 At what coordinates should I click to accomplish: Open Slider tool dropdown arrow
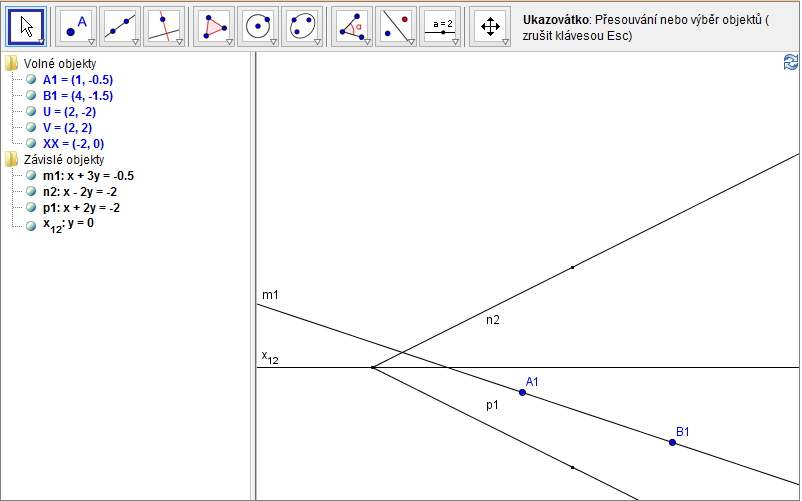pos(455,42)
